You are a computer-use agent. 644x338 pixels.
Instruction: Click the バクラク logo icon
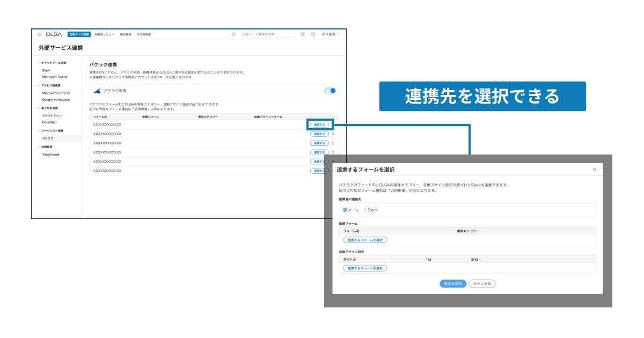pyautogui.click(x=97, y=91)
